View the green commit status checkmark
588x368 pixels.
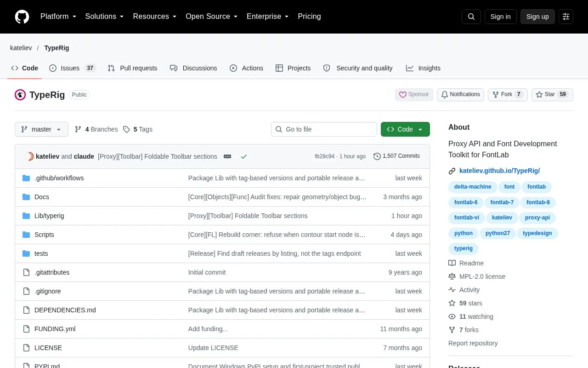click(244, 156)
